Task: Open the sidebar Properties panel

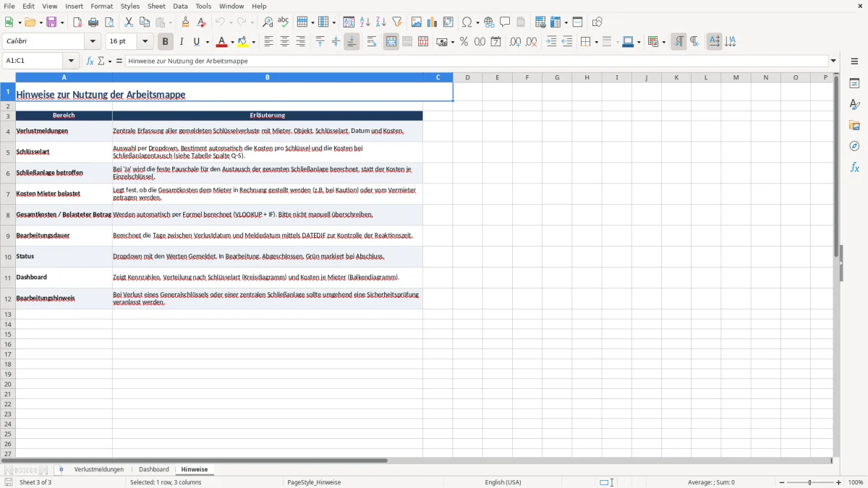Action: tap(854, 84)
